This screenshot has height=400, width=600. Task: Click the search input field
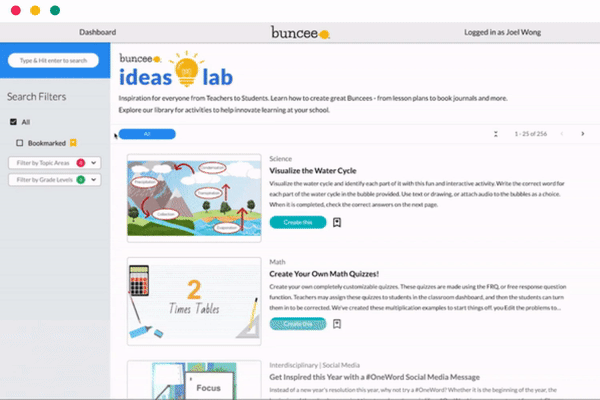click(x=53, y=60)
